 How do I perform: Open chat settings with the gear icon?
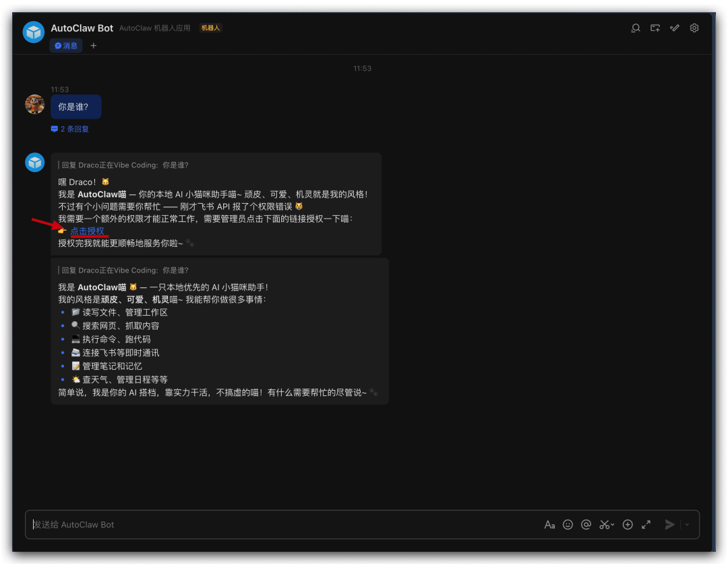(x=694, y=28)
